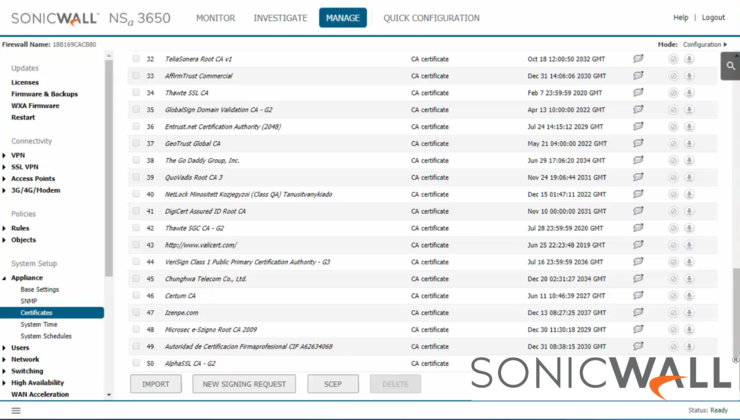
Task: Click delete circle icon for Certum CA
Action: (673, 296)
